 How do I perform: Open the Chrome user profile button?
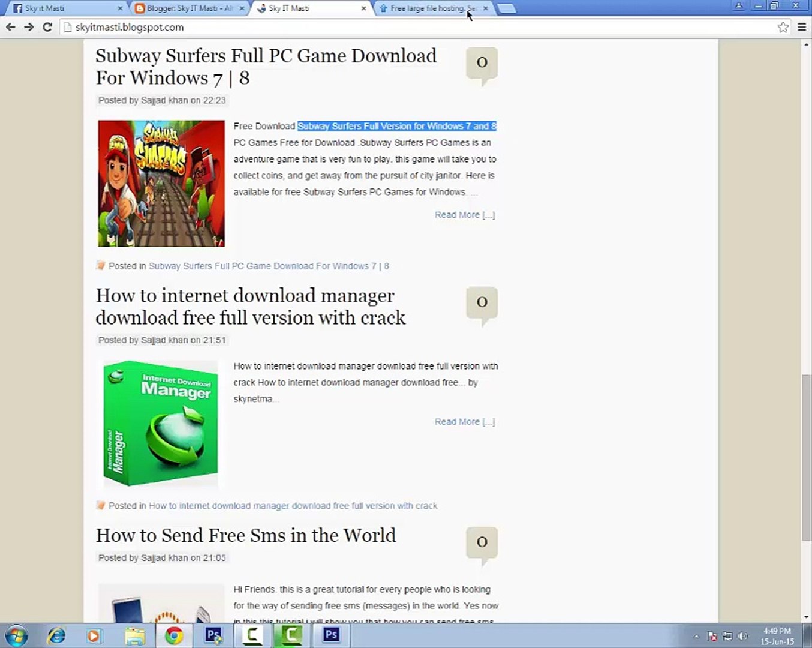[739, 6]
